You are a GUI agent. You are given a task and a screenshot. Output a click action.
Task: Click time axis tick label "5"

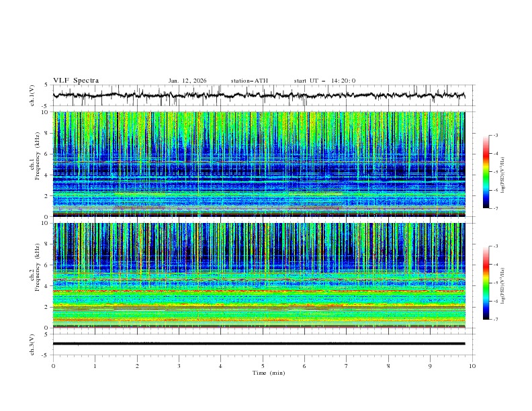point(263,366)
